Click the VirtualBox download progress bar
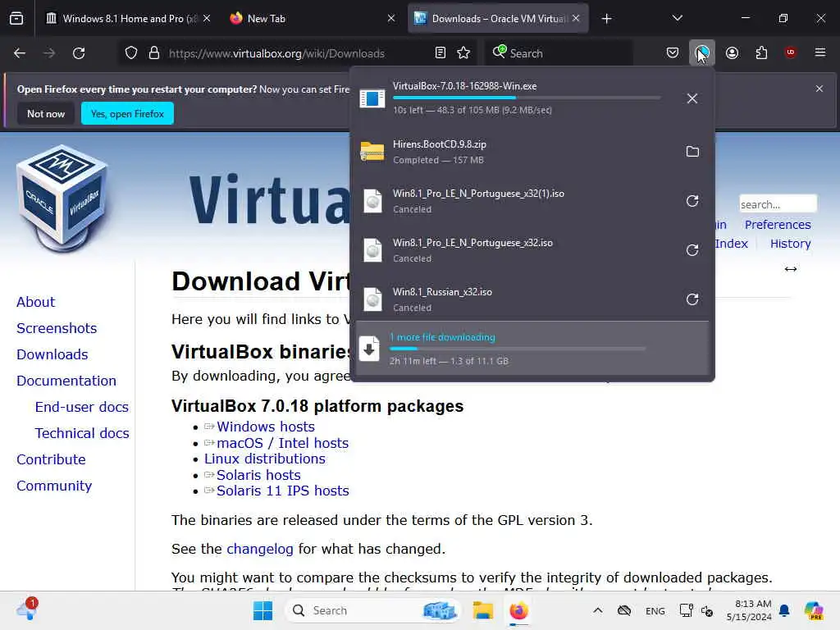This screenshot has height=630, width=840. pyautogui.click(x=527, y=98)
